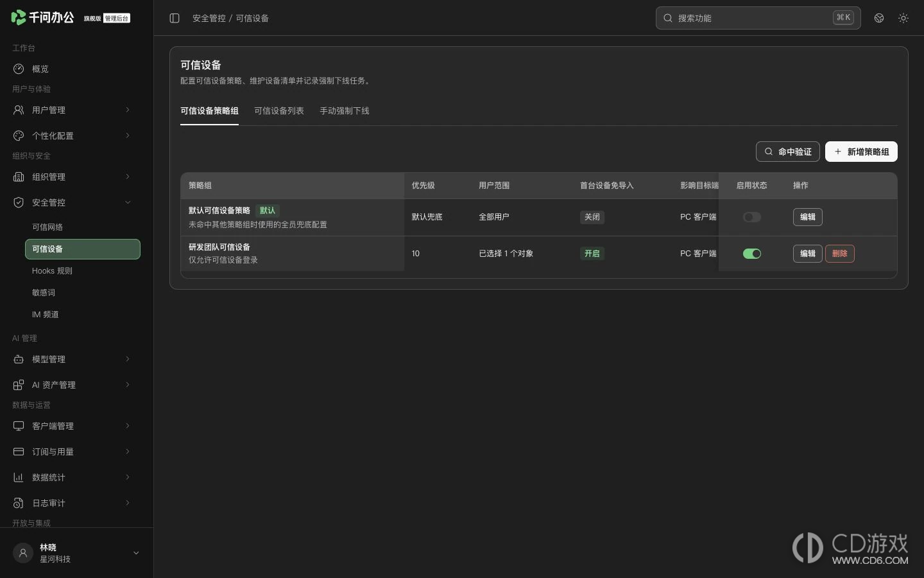Edit the 默认可信设备策略 row
The image size is (924, 578).
(808, 217)
